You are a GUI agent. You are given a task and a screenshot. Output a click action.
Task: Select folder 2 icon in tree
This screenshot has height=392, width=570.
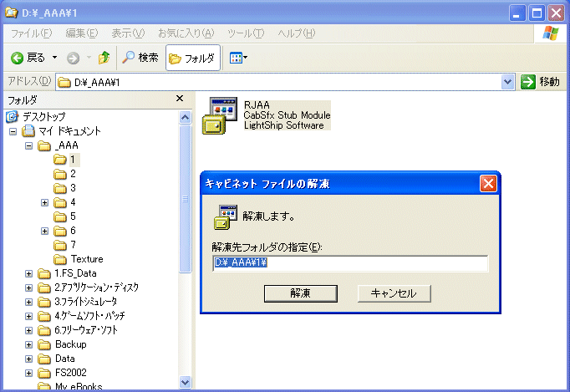tap(59, 174)
